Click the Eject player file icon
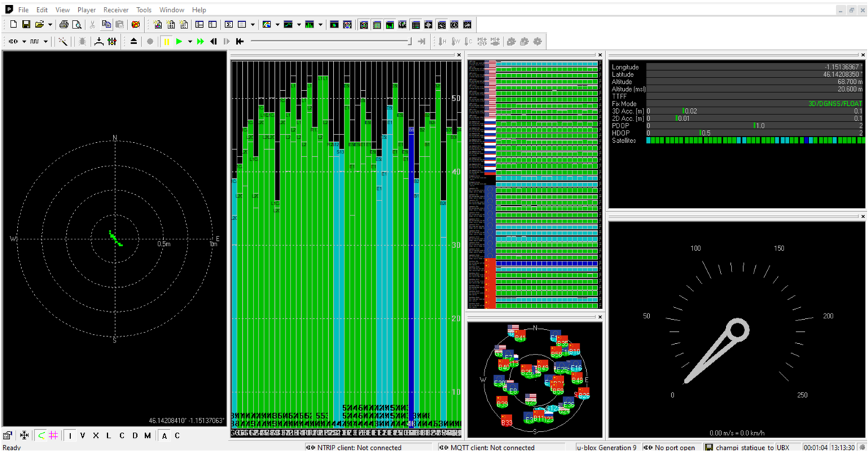The width and height of the screenshot is (868, 469). [134, 42]
